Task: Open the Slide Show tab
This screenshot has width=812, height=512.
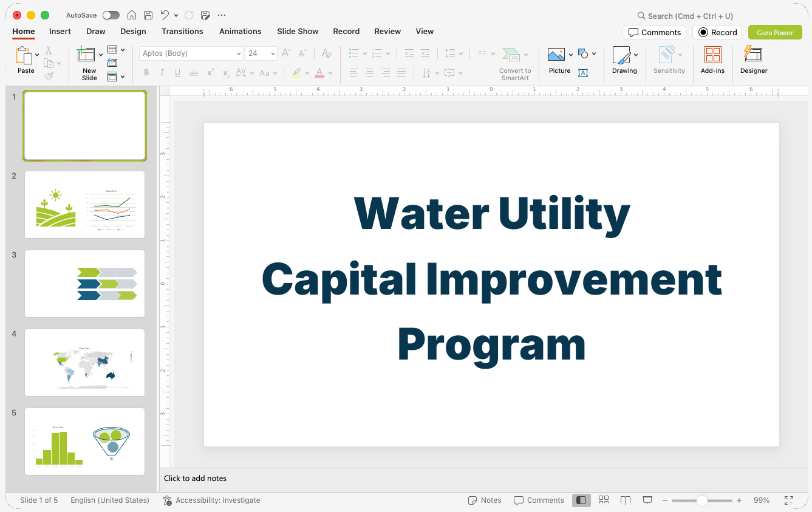Action: tap(298, 31)
